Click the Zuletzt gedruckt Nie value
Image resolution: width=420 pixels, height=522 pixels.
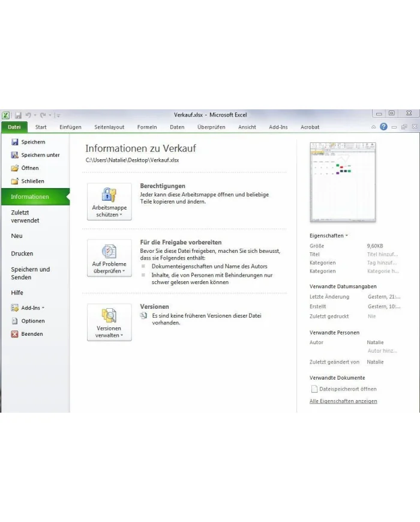(x=372, y=316)
